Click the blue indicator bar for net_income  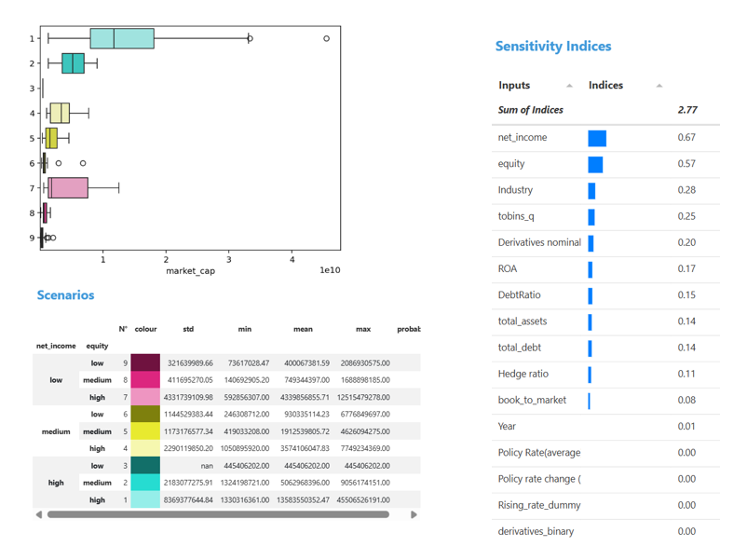(596, 137)
